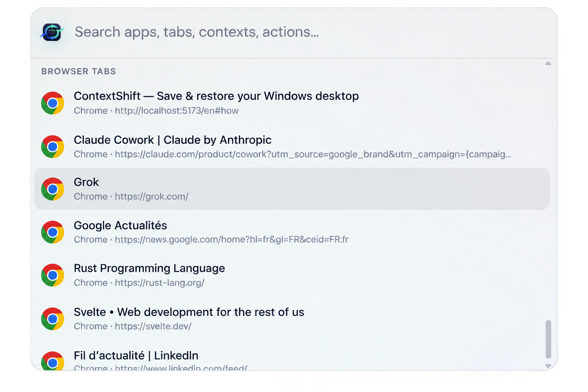
Task: Click Chrome icon beside Svelte tab entry
Action: click(52, 319)
